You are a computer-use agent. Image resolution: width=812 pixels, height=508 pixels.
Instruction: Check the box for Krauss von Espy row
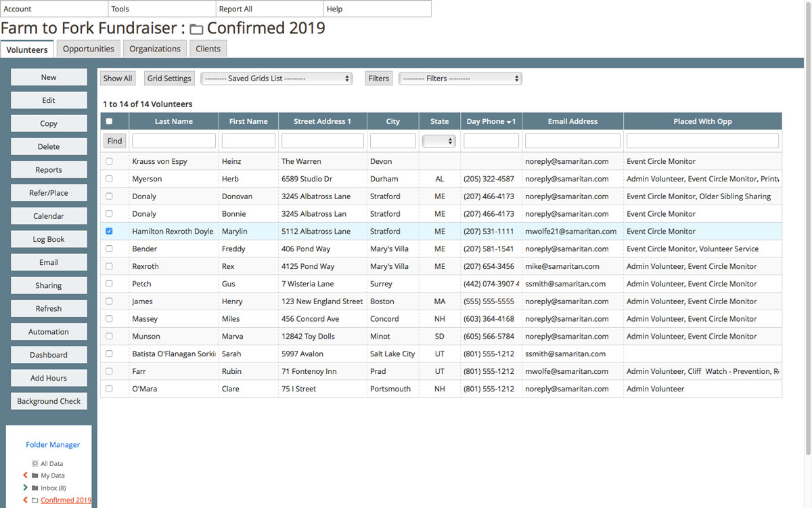(109, 161)
